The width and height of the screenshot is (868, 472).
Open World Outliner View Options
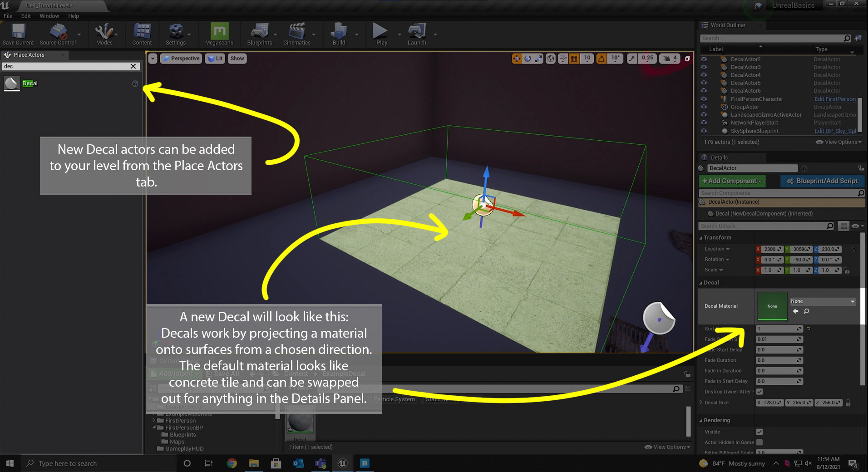838,142
